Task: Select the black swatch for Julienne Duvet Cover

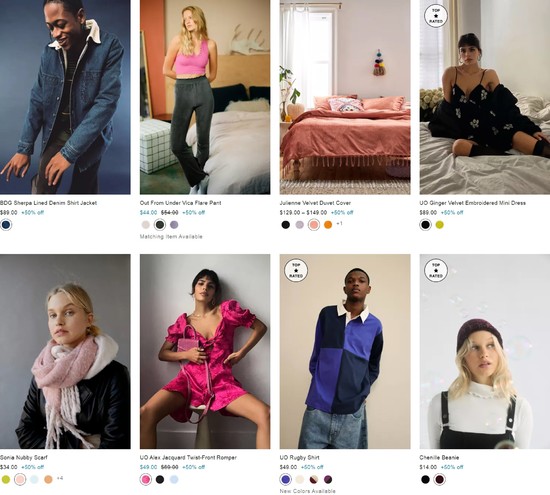Action: click(286, 225)
